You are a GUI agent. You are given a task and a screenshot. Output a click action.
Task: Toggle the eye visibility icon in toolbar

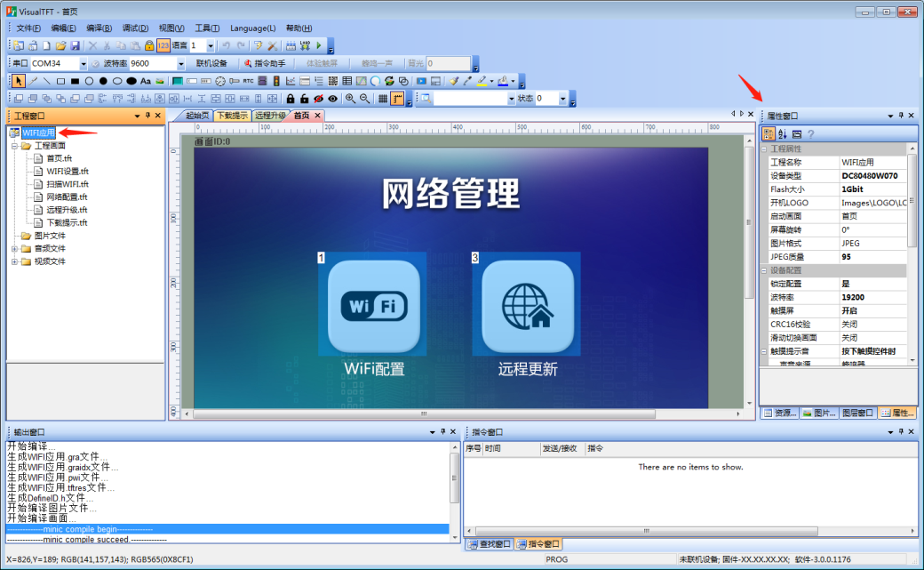coord(332,99)
